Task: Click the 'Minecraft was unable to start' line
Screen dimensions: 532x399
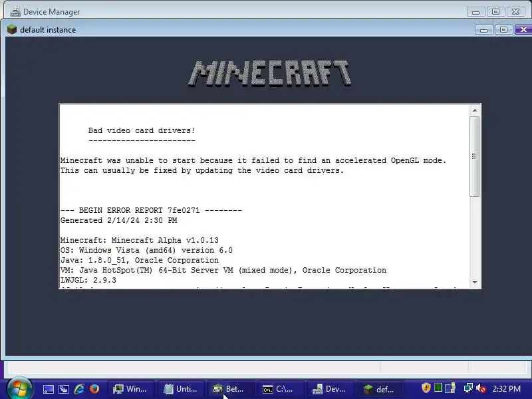Action: [253, 160]
